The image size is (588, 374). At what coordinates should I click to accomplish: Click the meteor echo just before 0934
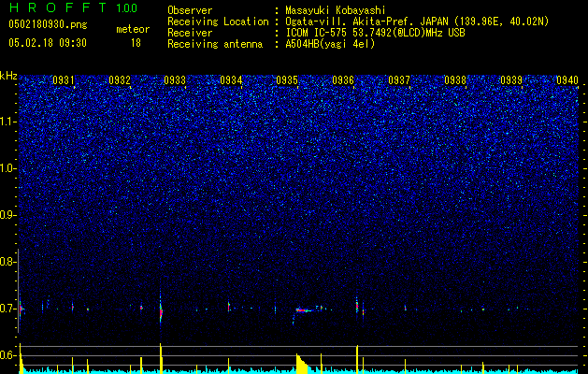click(x=228, y=307)
